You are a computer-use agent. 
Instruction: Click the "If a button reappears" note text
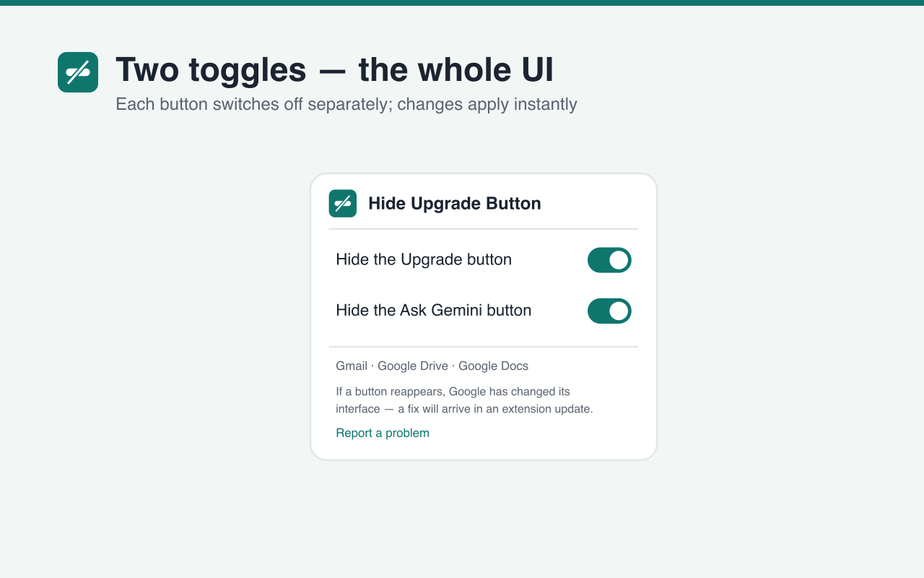click(x=464, y=400)
